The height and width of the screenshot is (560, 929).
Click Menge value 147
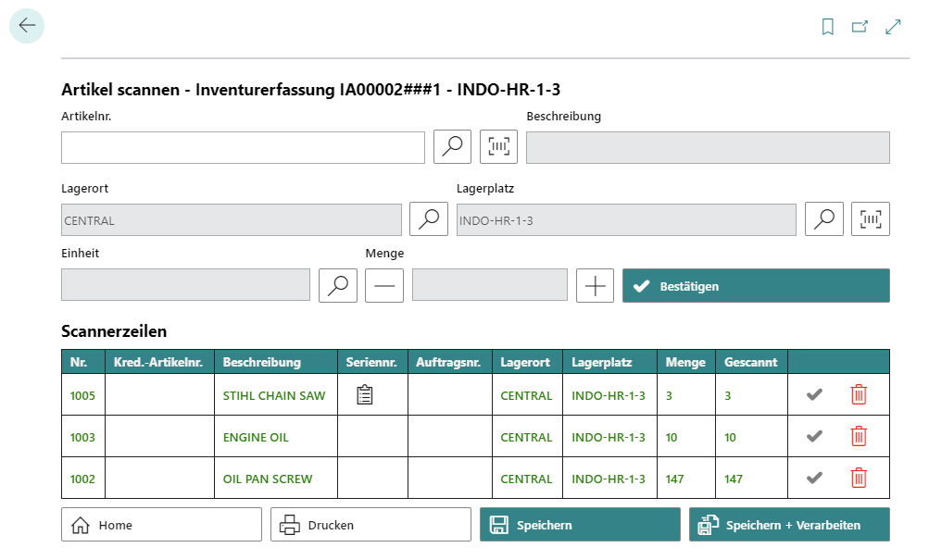click(675, 479)
